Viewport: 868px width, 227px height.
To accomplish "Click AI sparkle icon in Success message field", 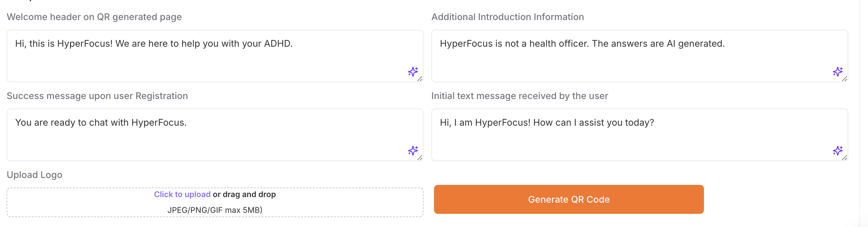I will [413, 150].
